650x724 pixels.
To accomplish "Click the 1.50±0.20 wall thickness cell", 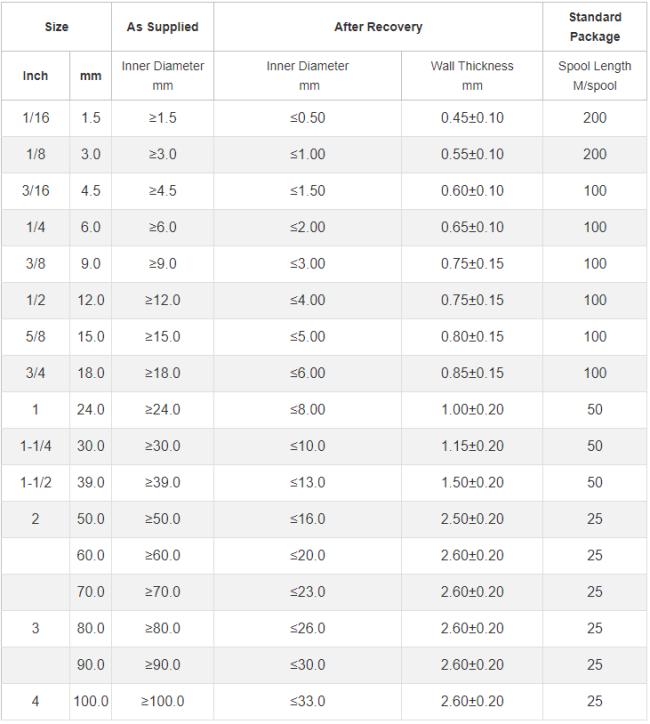I will (x=472, y=483).
